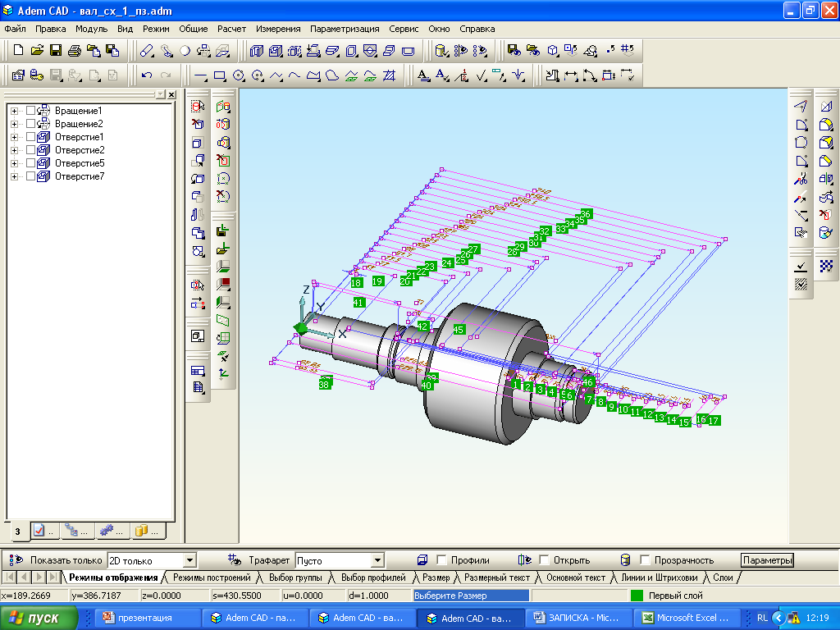Viewport: 840px width, 630px height.
Task: Click the checkmark icon in right toolbar
Action: click(x=801, y=267)
